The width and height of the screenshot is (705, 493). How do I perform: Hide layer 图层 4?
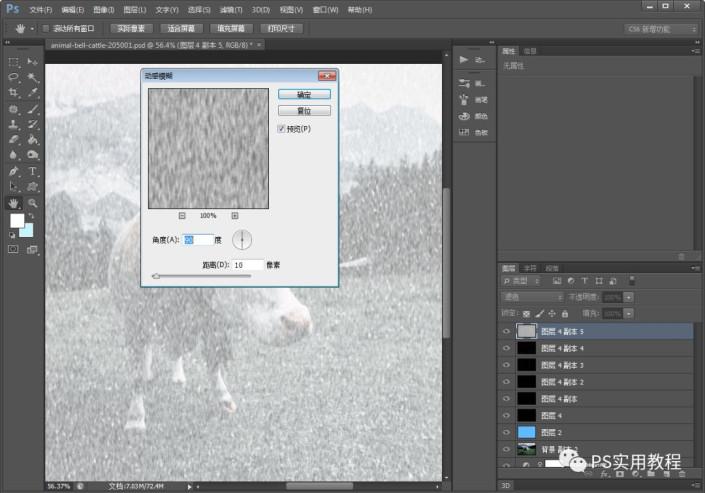[x=506, y=416]
